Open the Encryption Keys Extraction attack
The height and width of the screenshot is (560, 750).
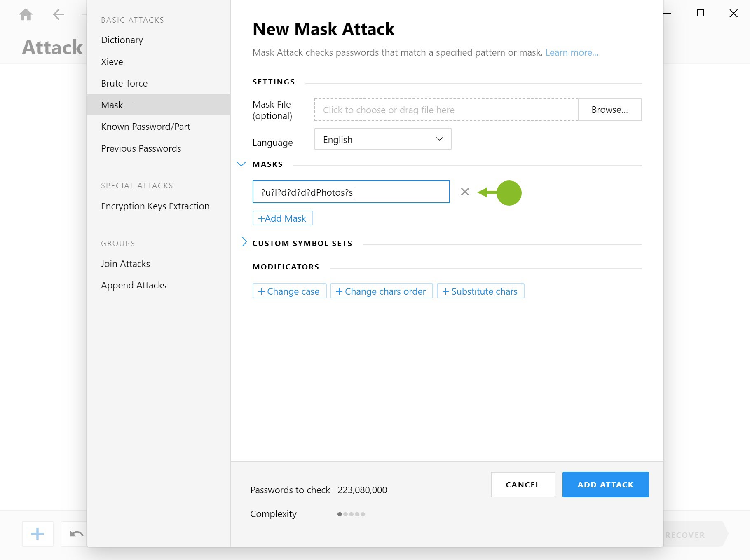[155, 206]
